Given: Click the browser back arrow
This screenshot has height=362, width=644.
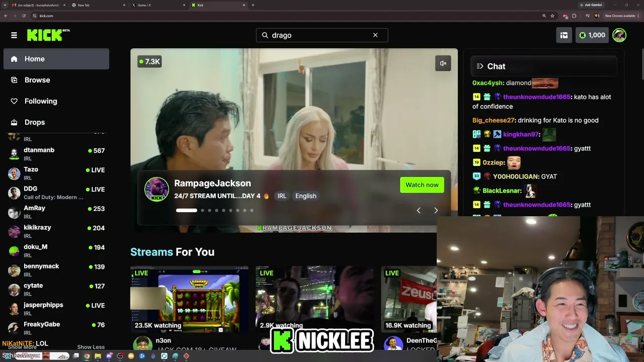Looking at the screenshot, I should pos(6,16).
